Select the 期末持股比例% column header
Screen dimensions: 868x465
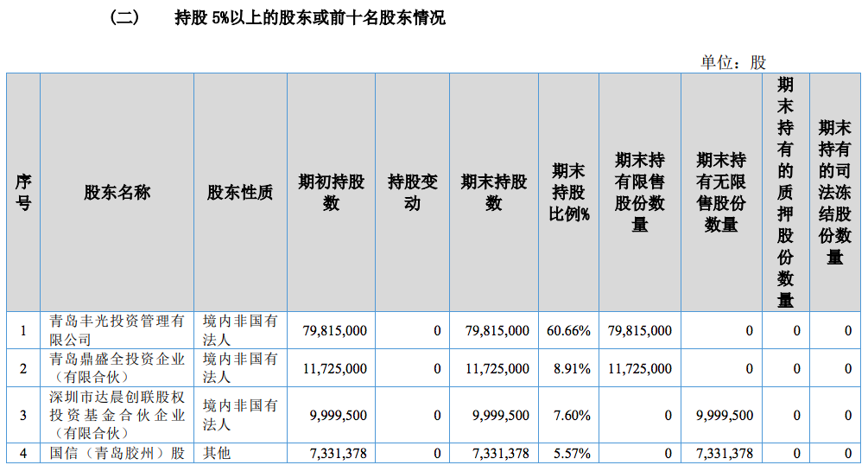(568, 192)
